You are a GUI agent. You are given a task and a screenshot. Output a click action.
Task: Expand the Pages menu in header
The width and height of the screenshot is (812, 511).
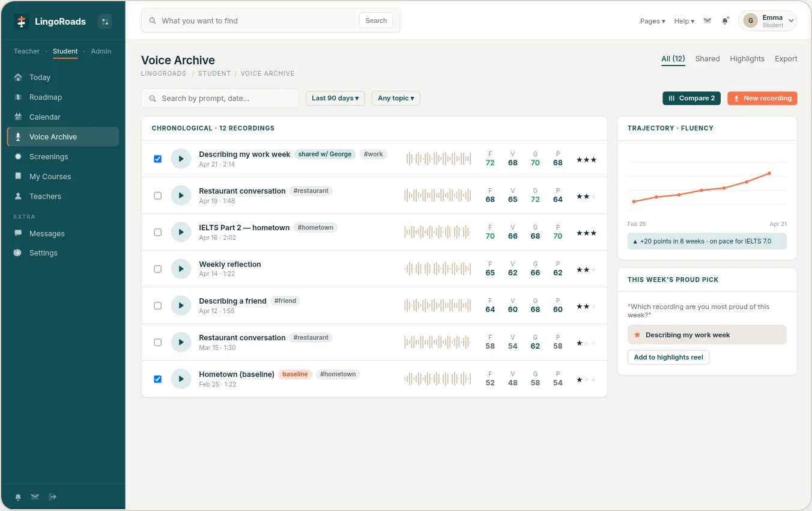pyautogui.click(x=652, y=21)
